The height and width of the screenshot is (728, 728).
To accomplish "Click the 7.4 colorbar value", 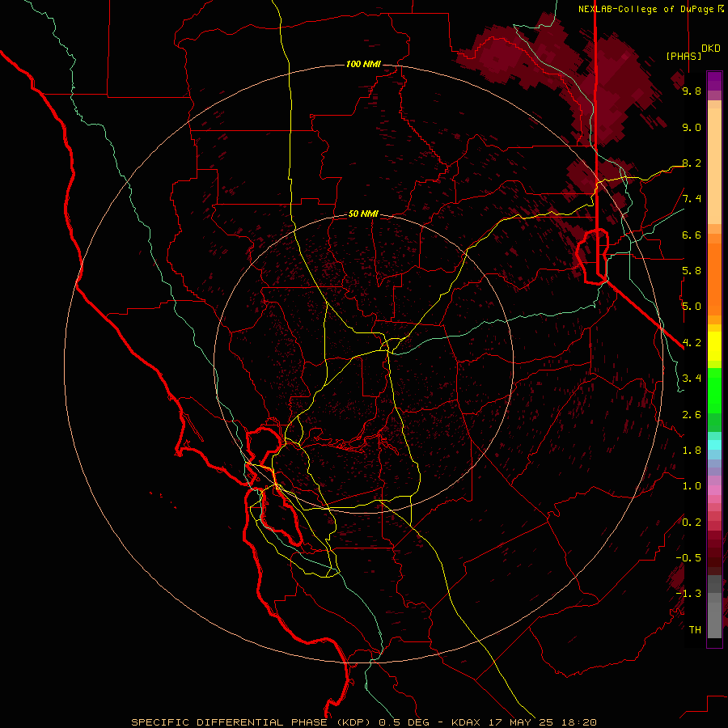I will [x=692, y=199].
